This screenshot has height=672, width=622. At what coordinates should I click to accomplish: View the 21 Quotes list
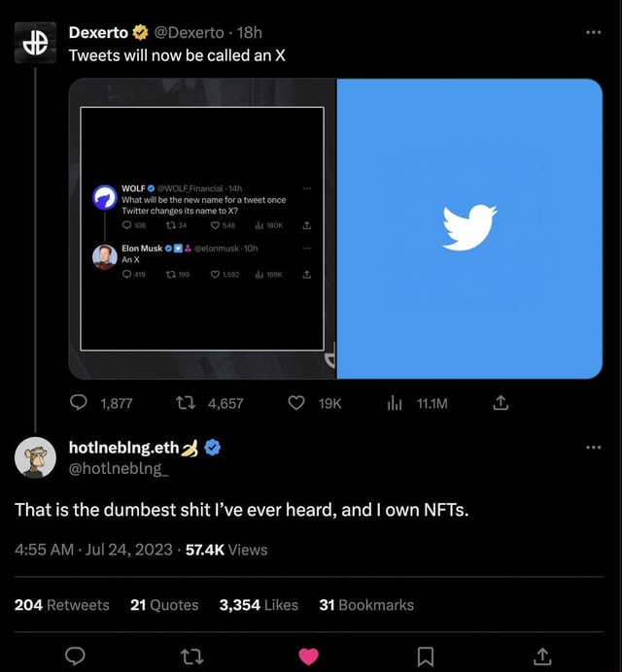[164, 604]
